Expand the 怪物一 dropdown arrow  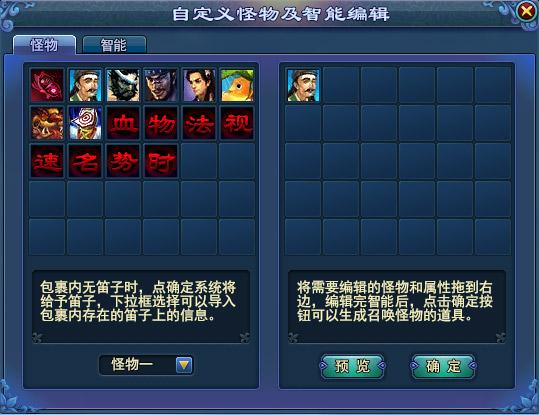tap(184, 365)
